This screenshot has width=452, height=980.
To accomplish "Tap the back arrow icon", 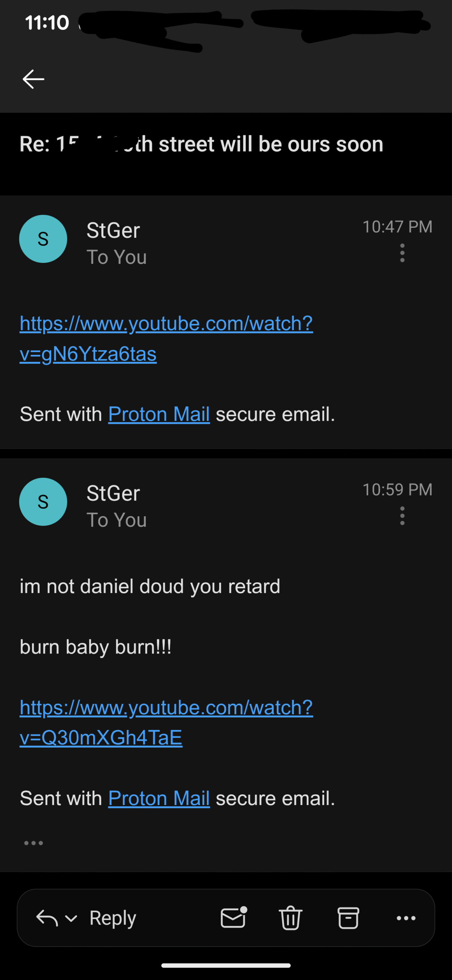I will tap(34, 79).
